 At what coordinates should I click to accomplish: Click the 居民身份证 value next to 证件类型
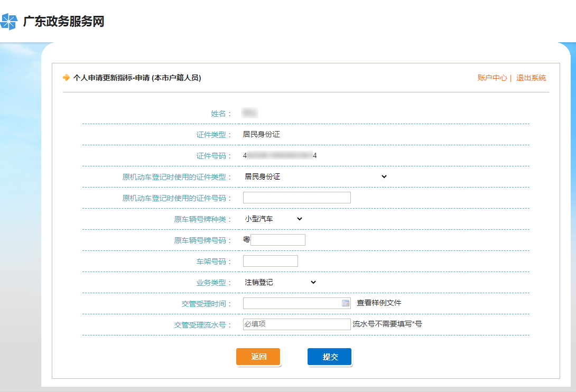261,135
